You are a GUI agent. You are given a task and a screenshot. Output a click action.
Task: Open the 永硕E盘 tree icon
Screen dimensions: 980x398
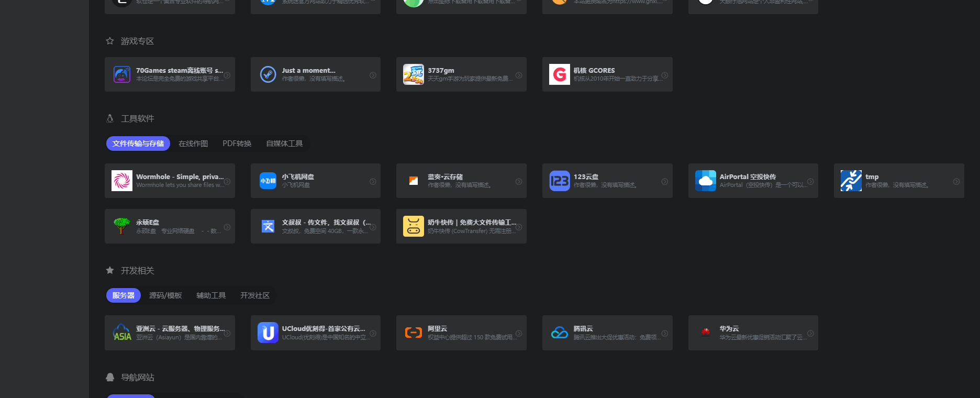click(122, 226)
